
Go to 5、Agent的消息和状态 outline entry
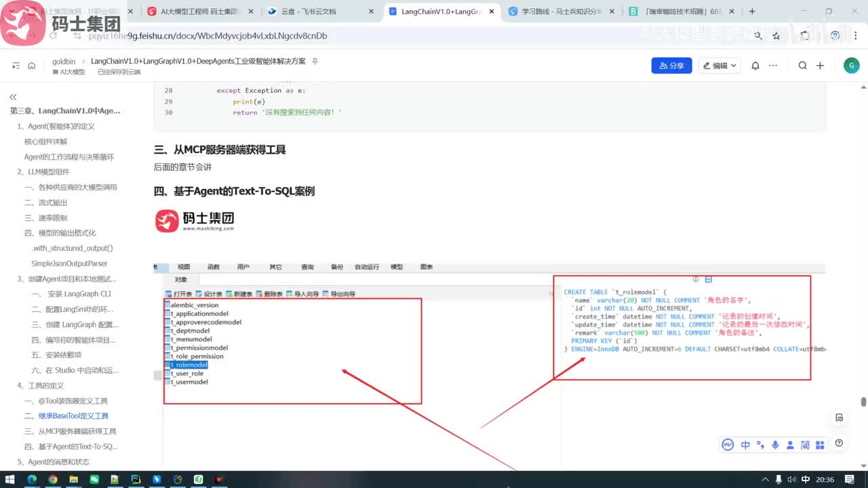(x=53, y=462)
